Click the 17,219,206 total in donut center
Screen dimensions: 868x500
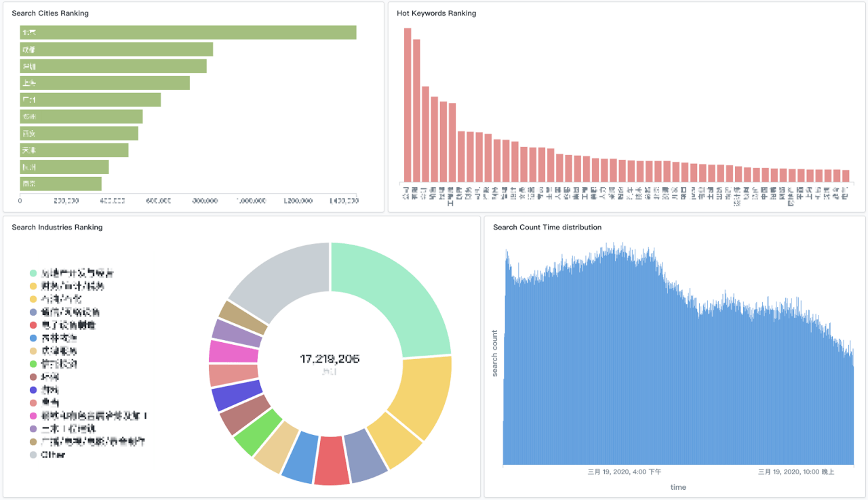pyautogui.click(x=330, y=358)
